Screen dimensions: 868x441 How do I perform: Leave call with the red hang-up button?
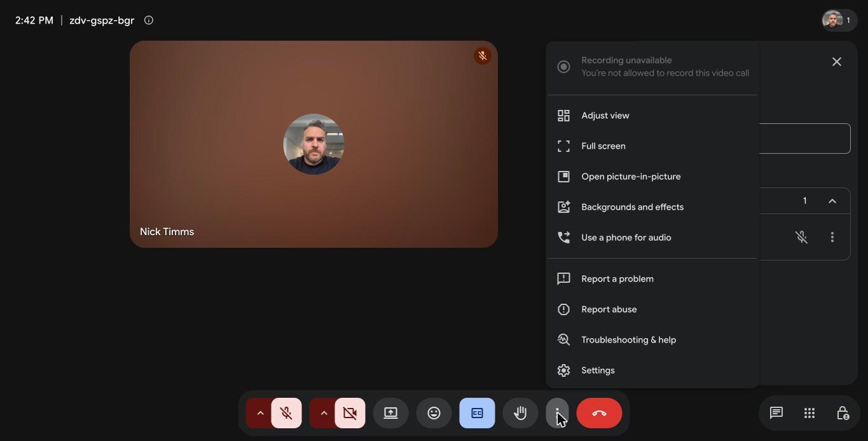coord(599,413)
